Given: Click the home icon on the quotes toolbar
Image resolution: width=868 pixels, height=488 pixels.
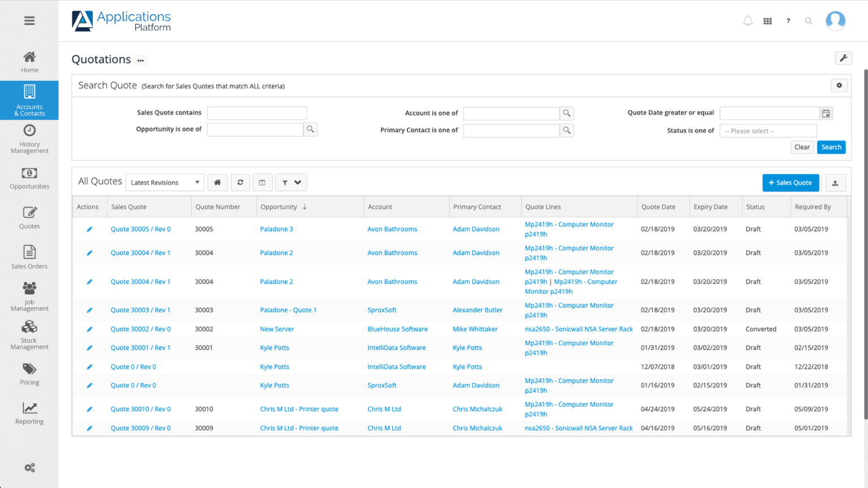Looking at the screenshot, I should [x=218, y=182].
